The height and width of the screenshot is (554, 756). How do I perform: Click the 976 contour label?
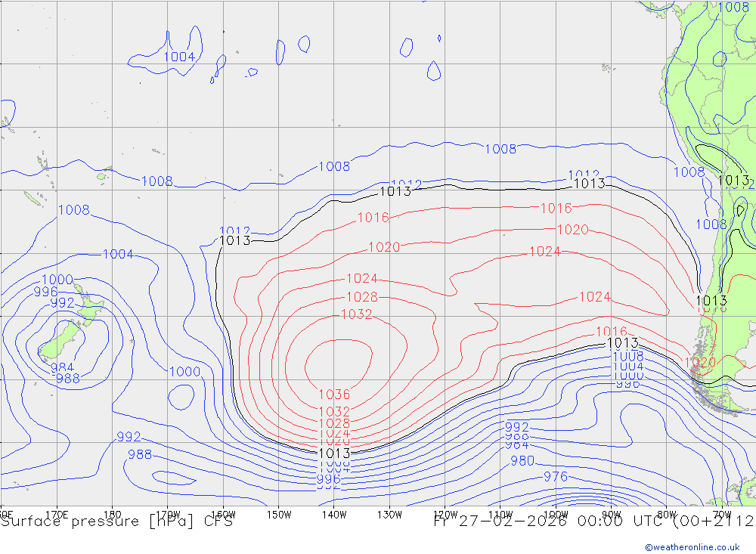pos(556,477)
